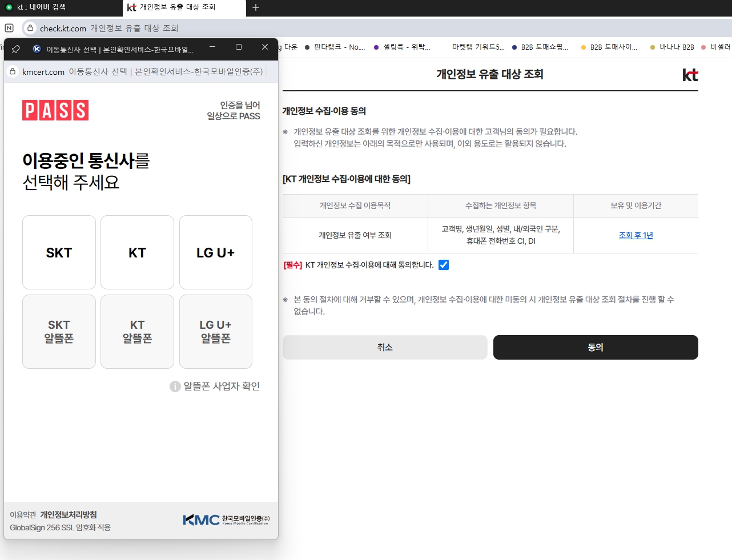Screen dimensions: 732x560
Task: Click popup site info lock icon
Action: tap(13, 71)
